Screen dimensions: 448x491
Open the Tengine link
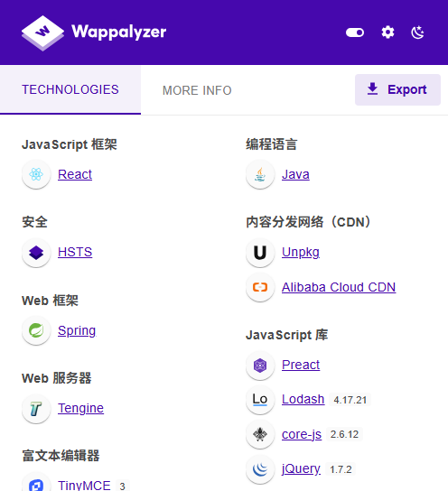coord(80,408)
